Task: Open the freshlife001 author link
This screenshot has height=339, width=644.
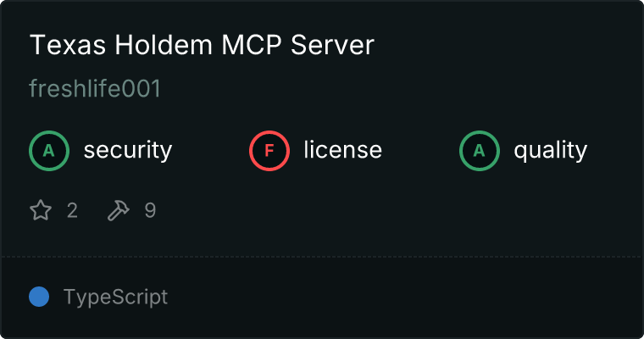Action: tap(95, 88)
